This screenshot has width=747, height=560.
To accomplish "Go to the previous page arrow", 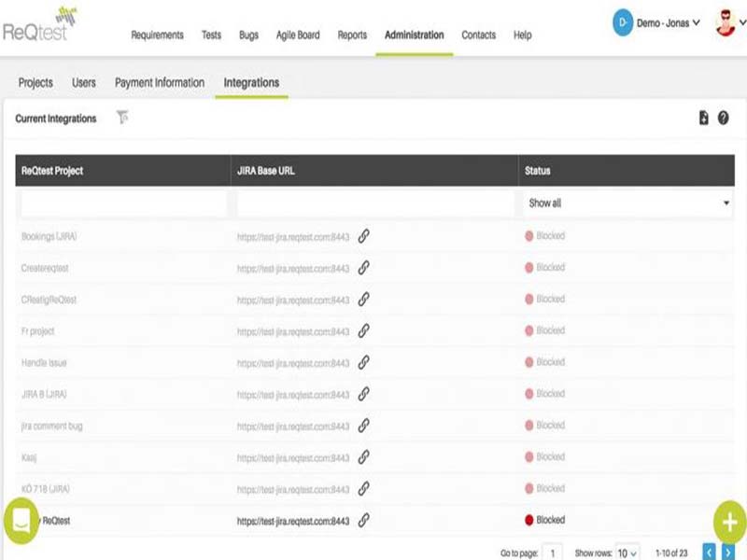I will [709, 553].
